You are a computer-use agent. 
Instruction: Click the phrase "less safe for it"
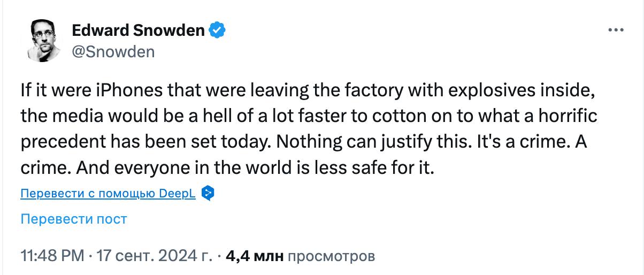coord(388,167)
